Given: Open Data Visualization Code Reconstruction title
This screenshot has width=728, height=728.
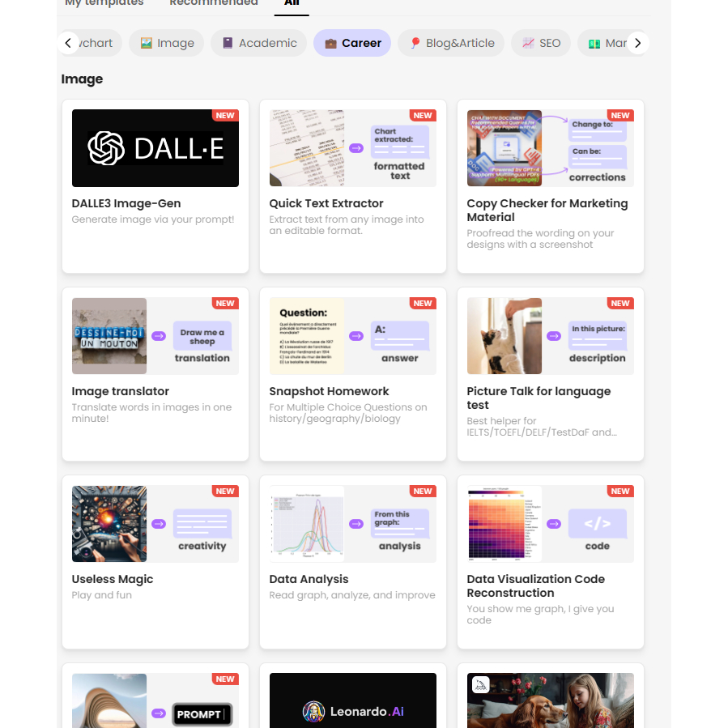Looking at the screenshot, I should click(x=536, y=586).
